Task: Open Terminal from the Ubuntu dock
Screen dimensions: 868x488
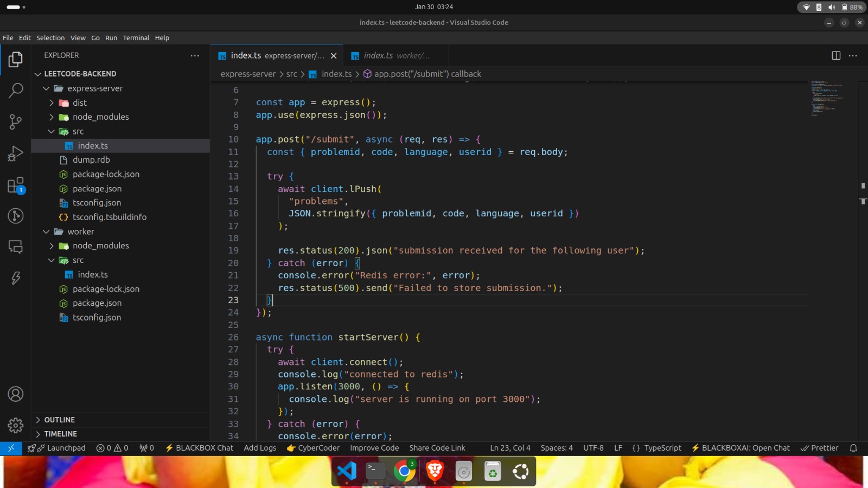Action: click(375, 471)
